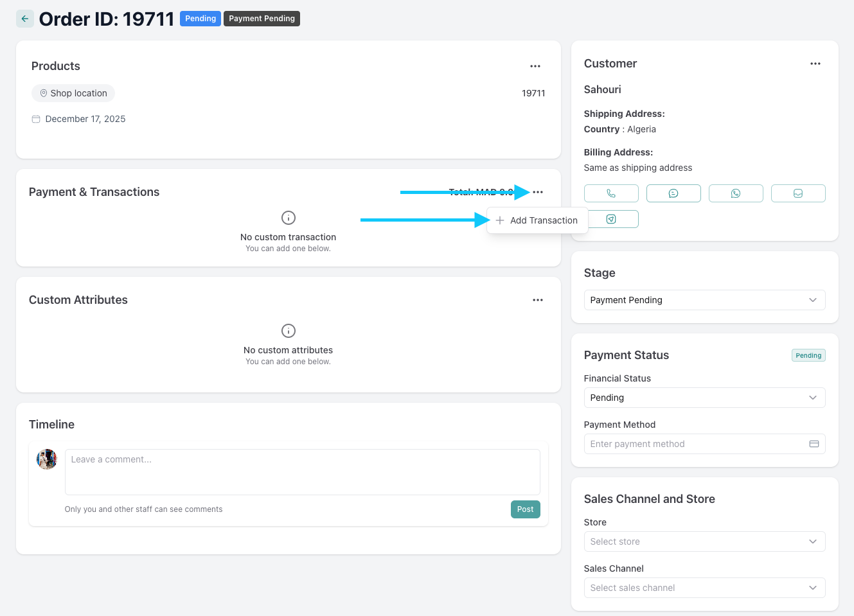Choose Add Transaction from the popup menu
Viewport: 854px width, 616px height.
537,220
